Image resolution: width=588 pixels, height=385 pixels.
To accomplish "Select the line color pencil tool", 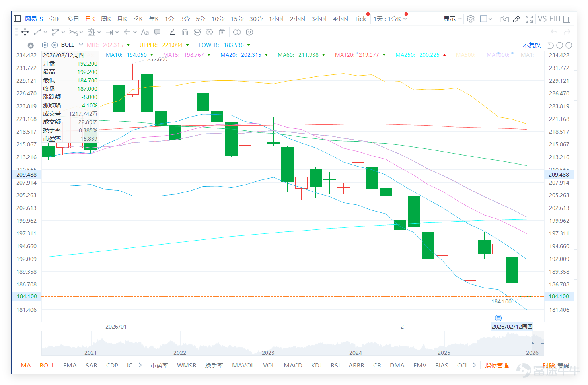I will tap(172, 32).
